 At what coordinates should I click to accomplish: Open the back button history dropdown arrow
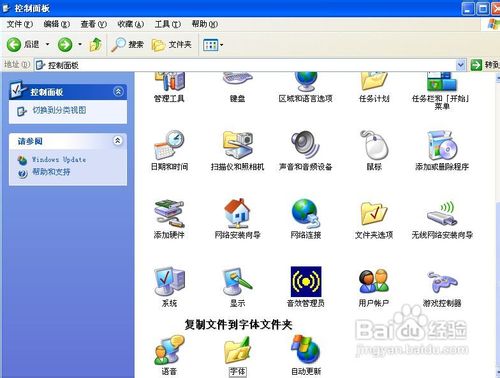point(47,44)
